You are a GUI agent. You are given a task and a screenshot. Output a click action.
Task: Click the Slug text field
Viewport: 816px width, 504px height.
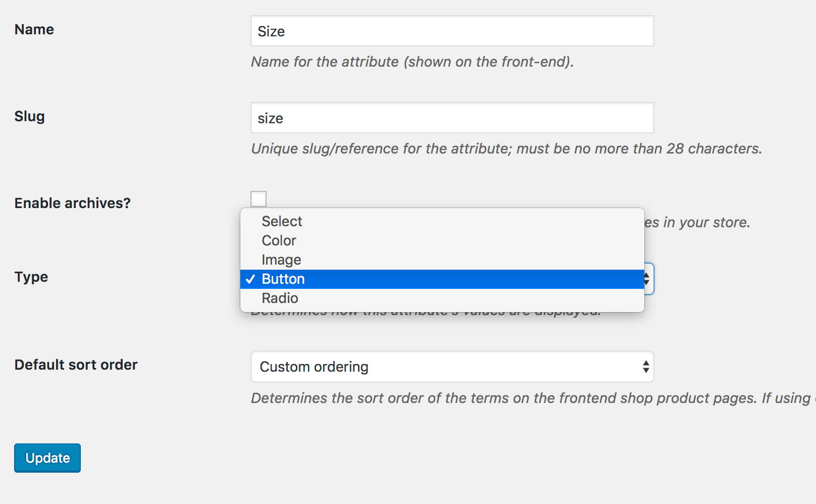click(452, 118)
